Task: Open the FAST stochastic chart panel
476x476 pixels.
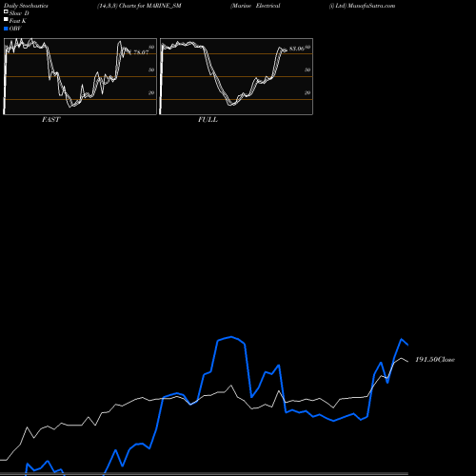Action: (x=80, y=76)
